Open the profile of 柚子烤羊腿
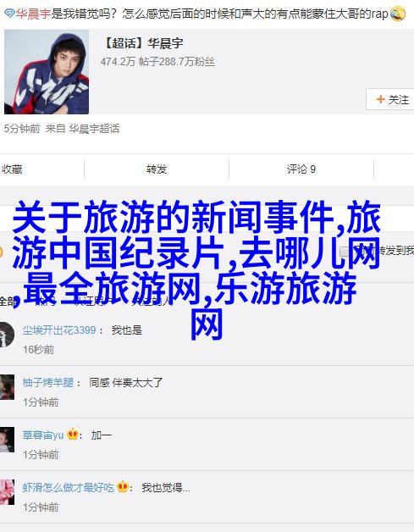Viewport: 414px width, 532px height. click(x=47, y=383)
